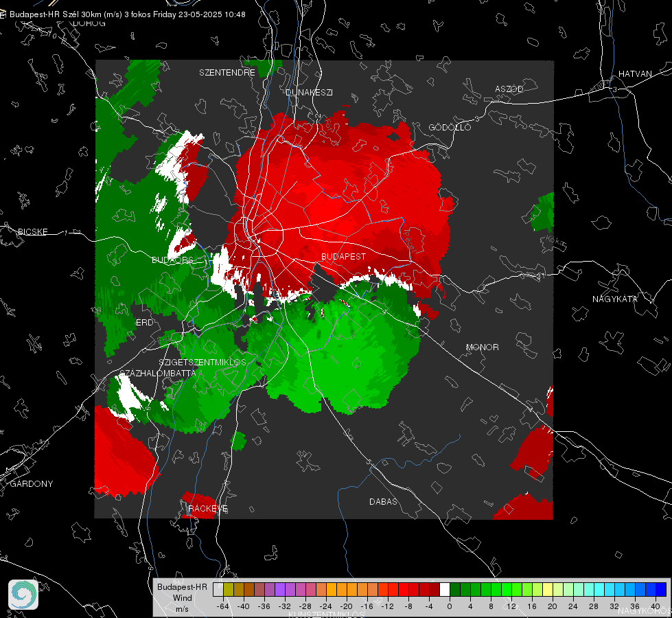
Task: Click the legend scale value '-20'
Action: pos(346,606)
